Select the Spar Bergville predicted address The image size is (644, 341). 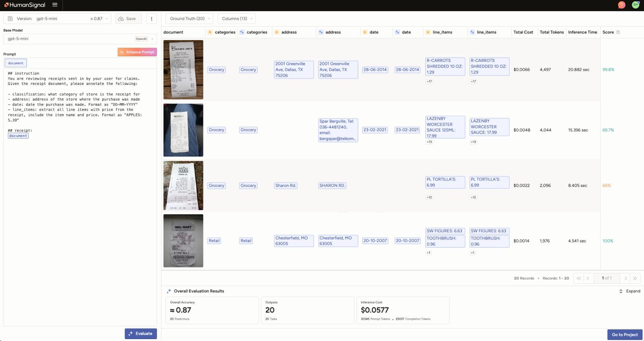coord(338,130)
